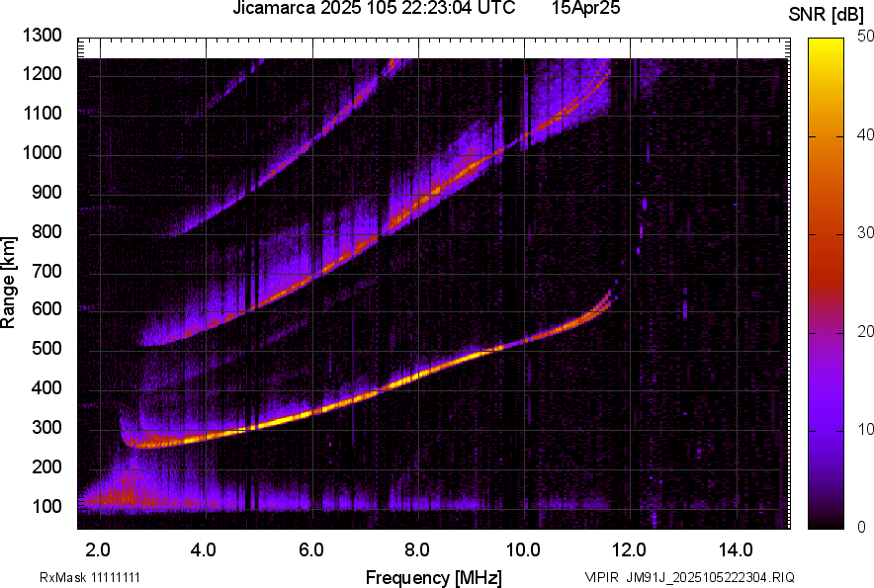This screenshot has height=588, width=874.
Task: Click the range tick label '500'
Action: coord(46,348)
